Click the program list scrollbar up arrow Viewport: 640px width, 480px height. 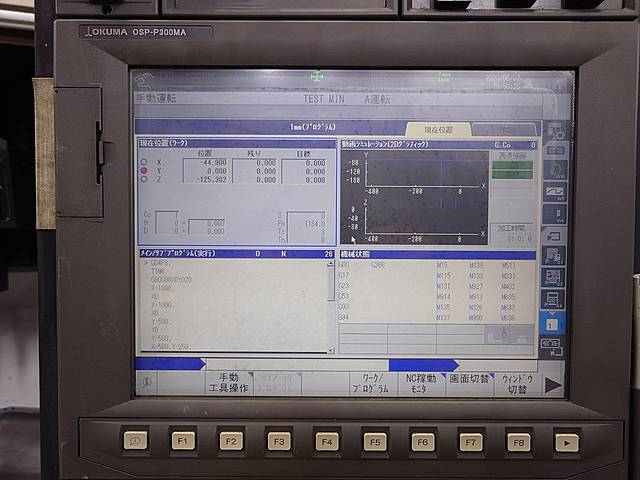(331, 264)
